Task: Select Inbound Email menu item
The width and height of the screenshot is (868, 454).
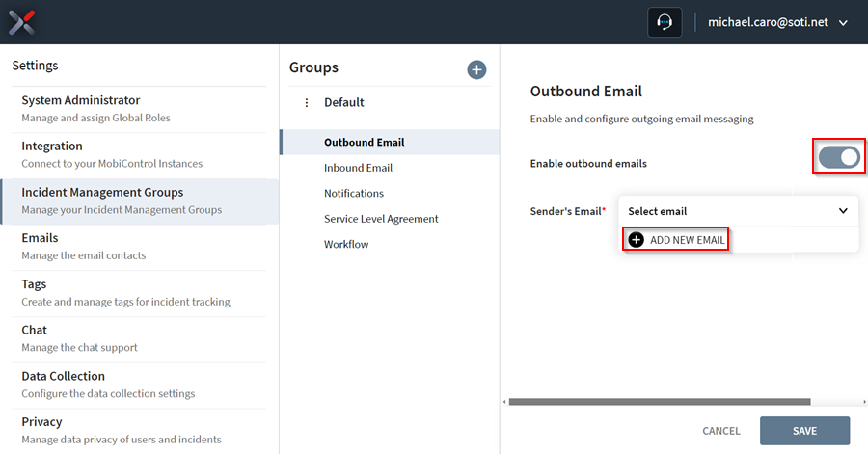Action: [x=358, y=168]
